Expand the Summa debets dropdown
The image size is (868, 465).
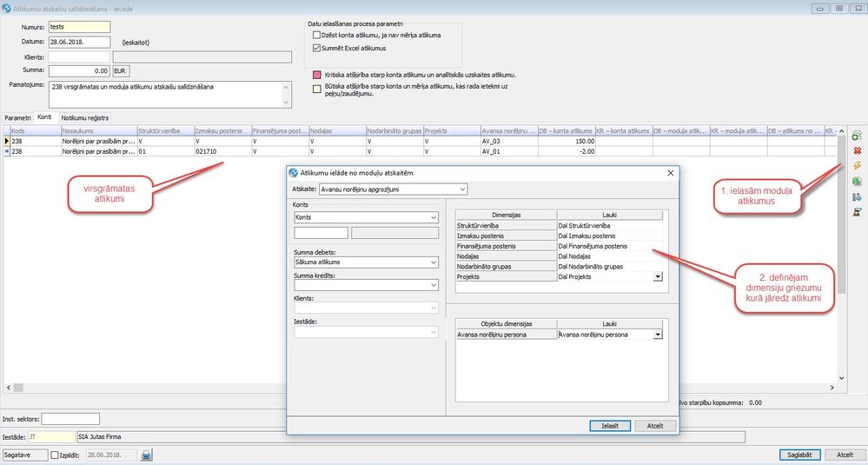tap(433, 262)
